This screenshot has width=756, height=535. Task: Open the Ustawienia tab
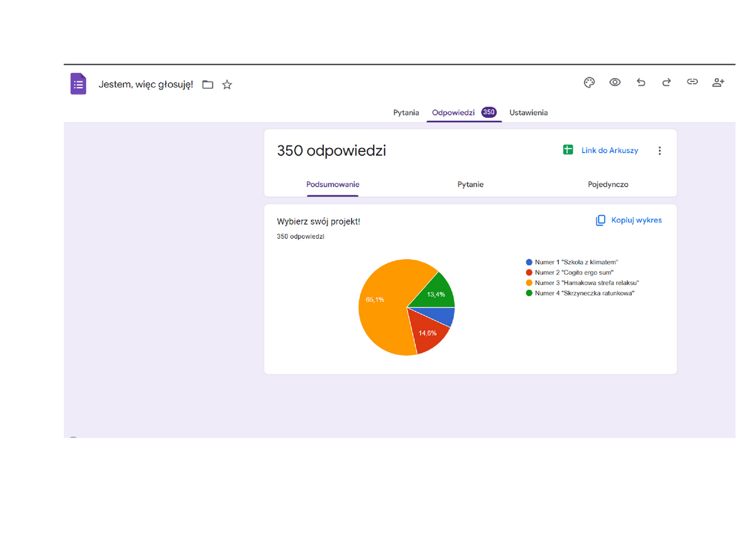[528, 113]
